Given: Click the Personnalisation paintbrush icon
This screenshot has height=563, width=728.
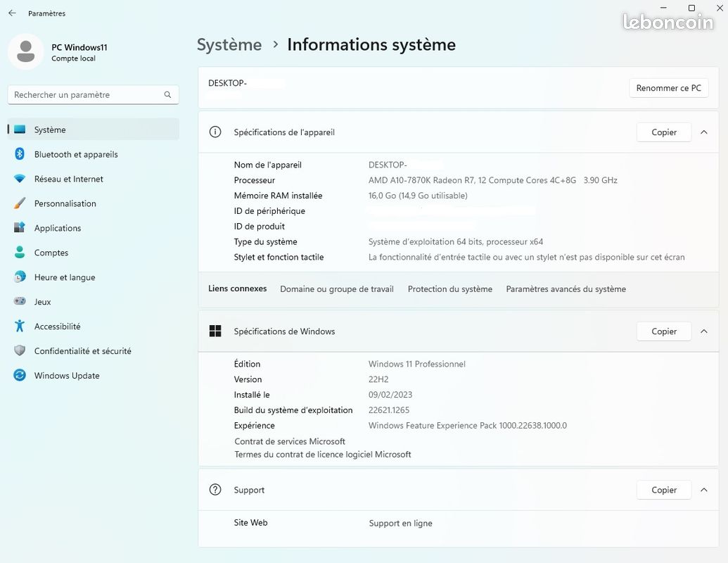Looking at the screenshot, I should tap(20, 203).
